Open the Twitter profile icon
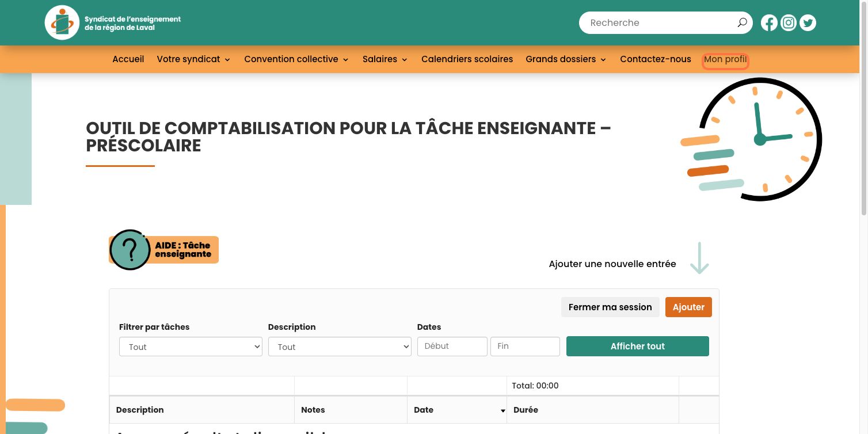The height and width of the screenshot is (434, 868). coord(808,23)
